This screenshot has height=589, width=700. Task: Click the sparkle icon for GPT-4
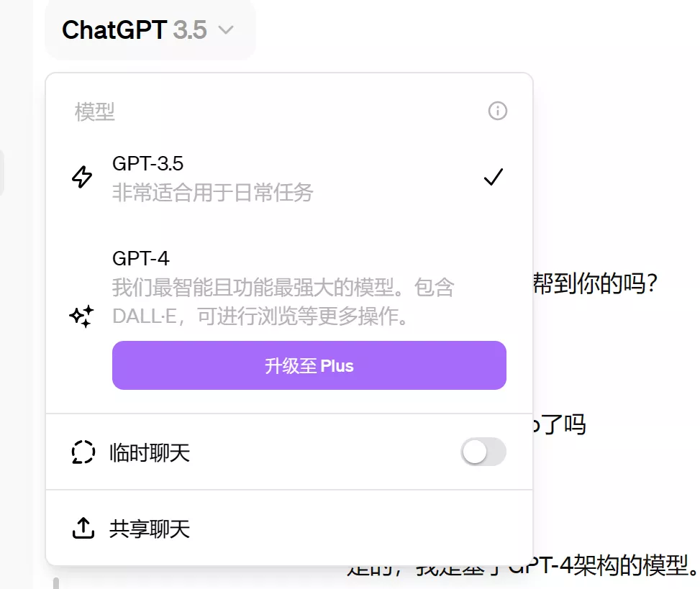[x=82, y=316]
